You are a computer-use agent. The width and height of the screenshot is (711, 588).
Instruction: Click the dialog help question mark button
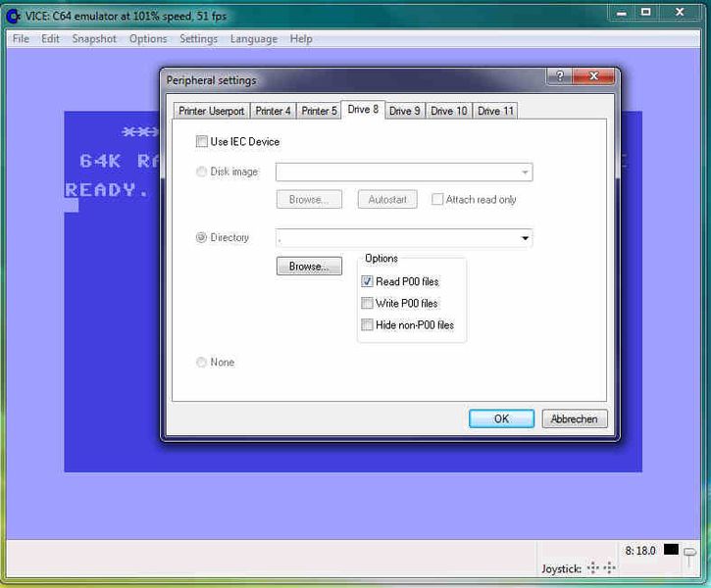560,77
